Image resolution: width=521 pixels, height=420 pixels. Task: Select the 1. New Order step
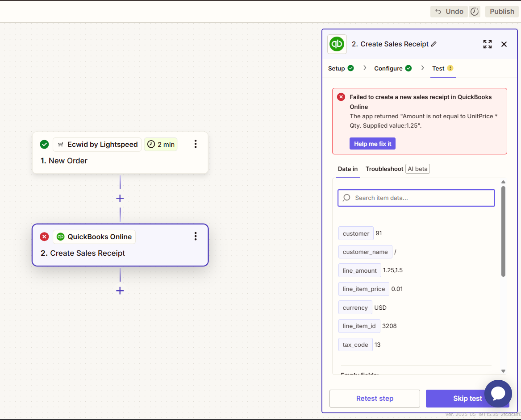(120, 153)
